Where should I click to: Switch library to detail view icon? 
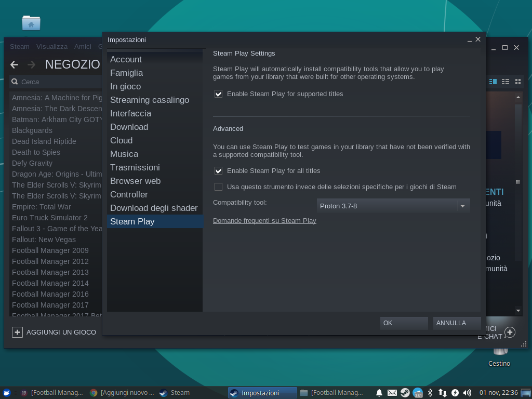tap(493, 82)
